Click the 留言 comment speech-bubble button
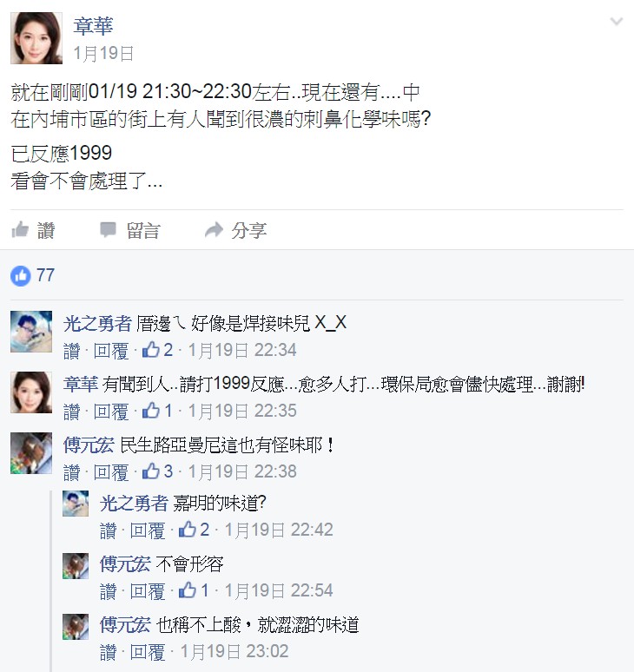Viewport: 634px width, 672px height. pyautogui.click(x=130, y=231)
